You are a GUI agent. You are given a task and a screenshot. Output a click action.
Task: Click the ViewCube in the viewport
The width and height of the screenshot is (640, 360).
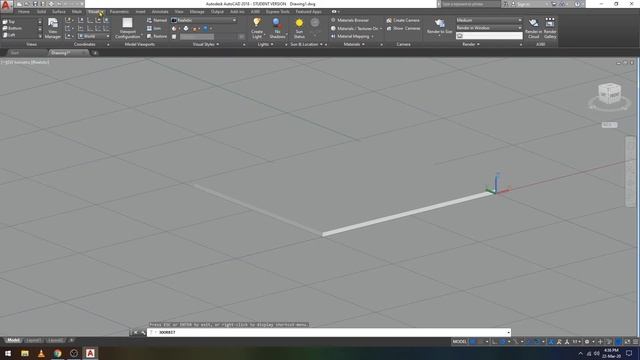point(609,93)
